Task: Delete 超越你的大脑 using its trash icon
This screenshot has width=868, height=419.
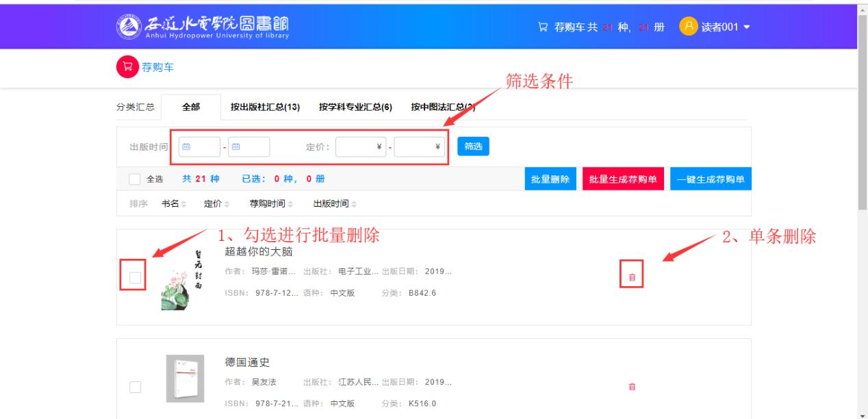Action: [631, 277]
